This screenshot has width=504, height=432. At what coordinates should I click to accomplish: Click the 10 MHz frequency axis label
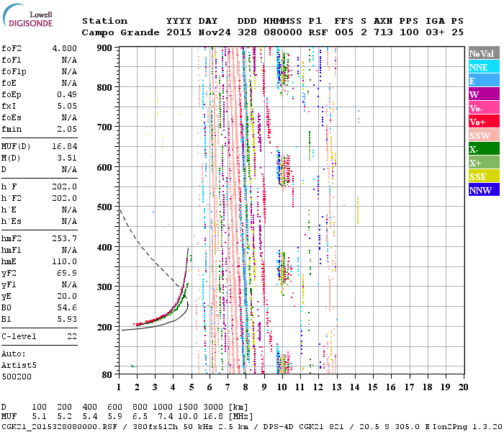(282, 387)
